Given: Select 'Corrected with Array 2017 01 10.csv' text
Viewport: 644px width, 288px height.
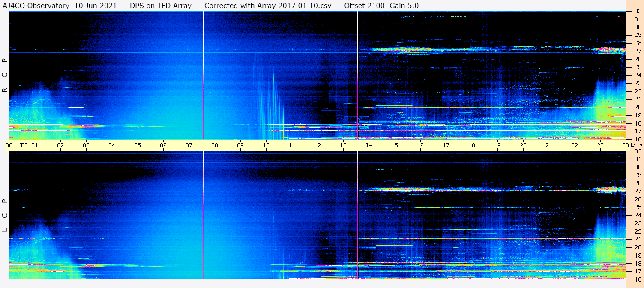Looking at the screenshot, I should click(x=268, y=6).
